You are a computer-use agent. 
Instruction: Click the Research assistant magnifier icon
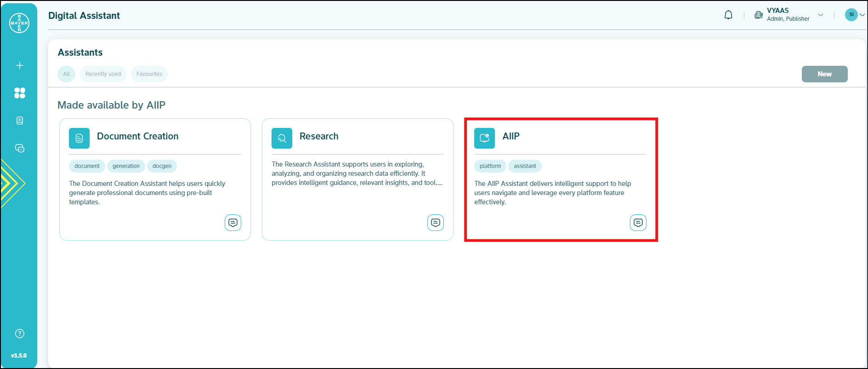[282, 138]
